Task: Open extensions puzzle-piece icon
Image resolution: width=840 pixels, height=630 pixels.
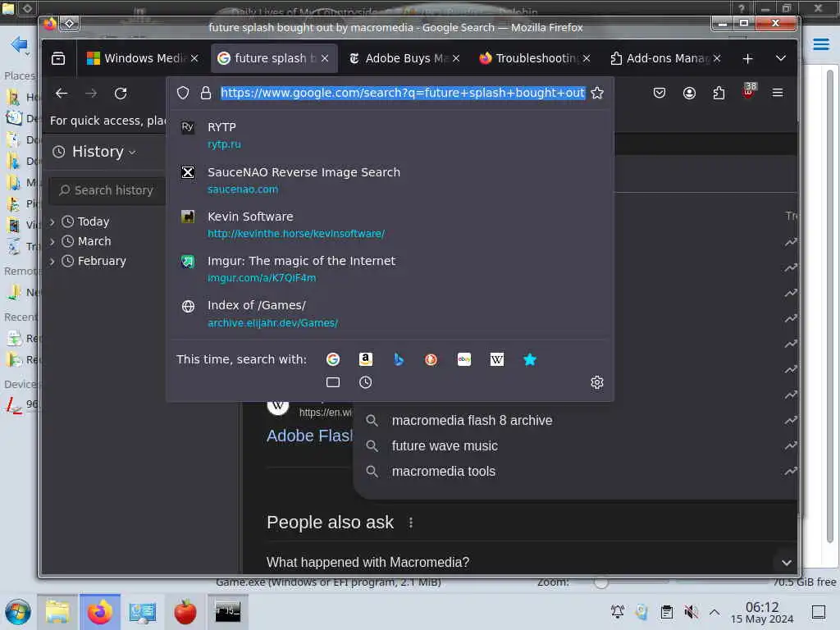Action: tap(719, 94)
